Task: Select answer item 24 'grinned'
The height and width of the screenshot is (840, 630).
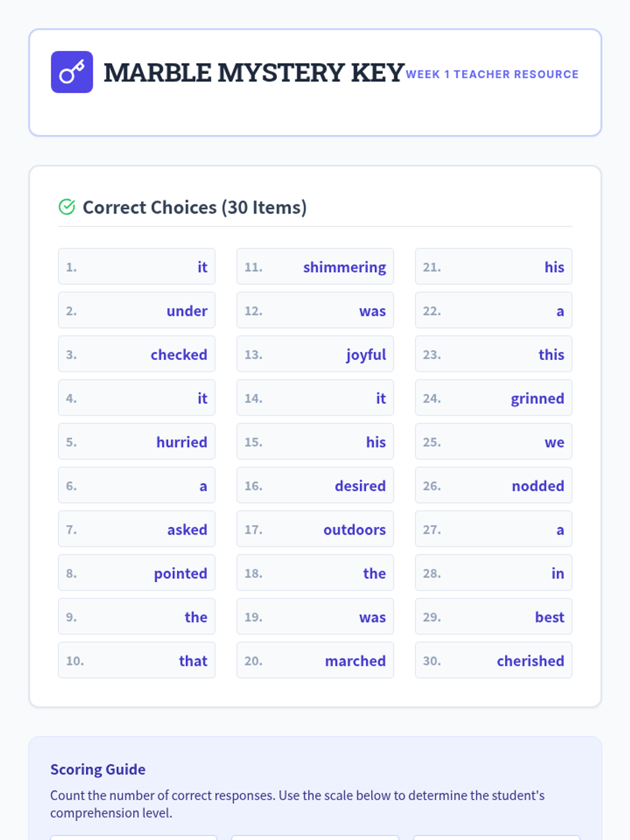Action: click(493, 398)
